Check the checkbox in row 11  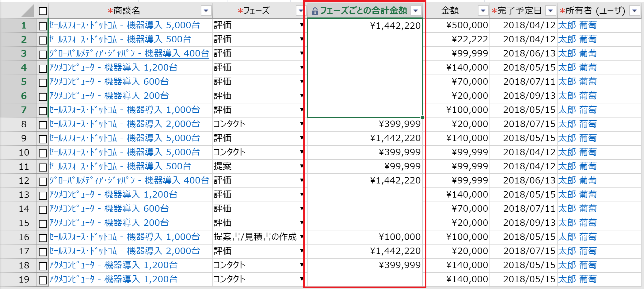[43, 167]
